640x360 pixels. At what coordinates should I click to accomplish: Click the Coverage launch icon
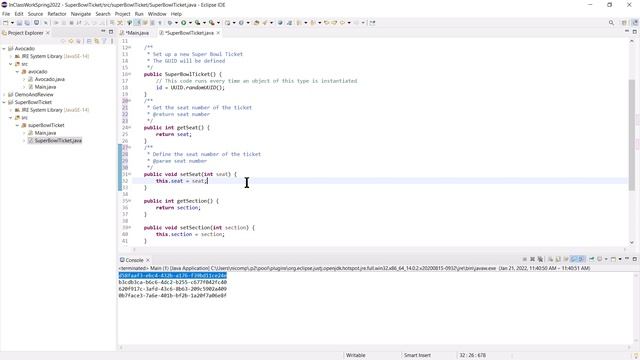coord(198,23)
